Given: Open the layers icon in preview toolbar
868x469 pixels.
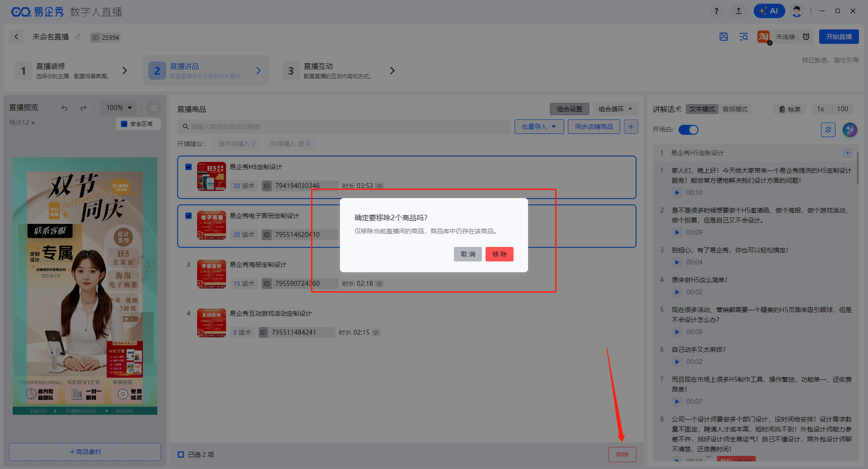Looking at the screenshot, I should point(154,108).
